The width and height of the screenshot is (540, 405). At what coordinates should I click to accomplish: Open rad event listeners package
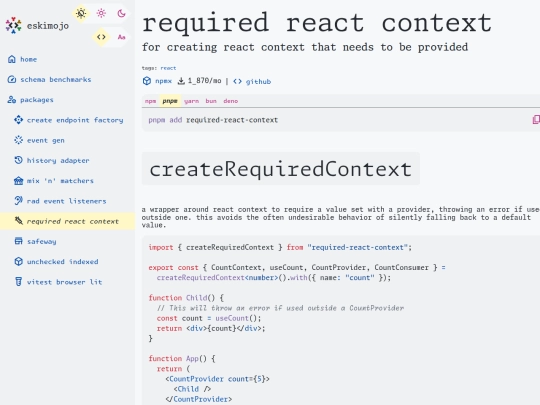pos(66,201)
